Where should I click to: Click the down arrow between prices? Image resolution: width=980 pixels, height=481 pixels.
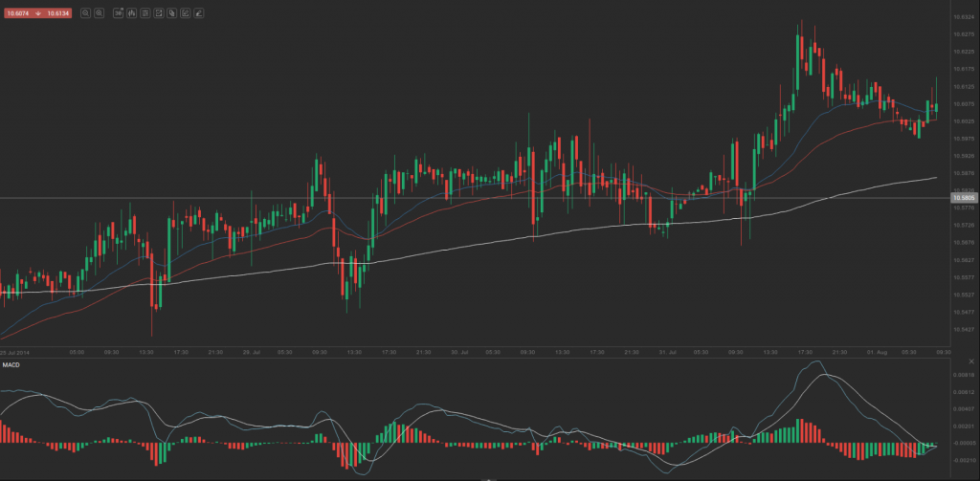point(39,14)
